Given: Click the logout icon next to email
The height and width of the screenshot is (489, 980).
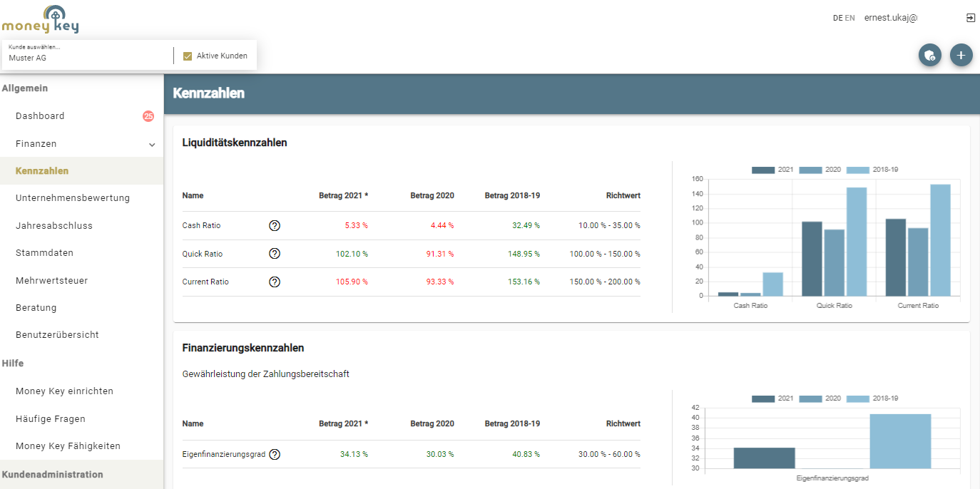Looking at the screenshot, I should 970,18.
